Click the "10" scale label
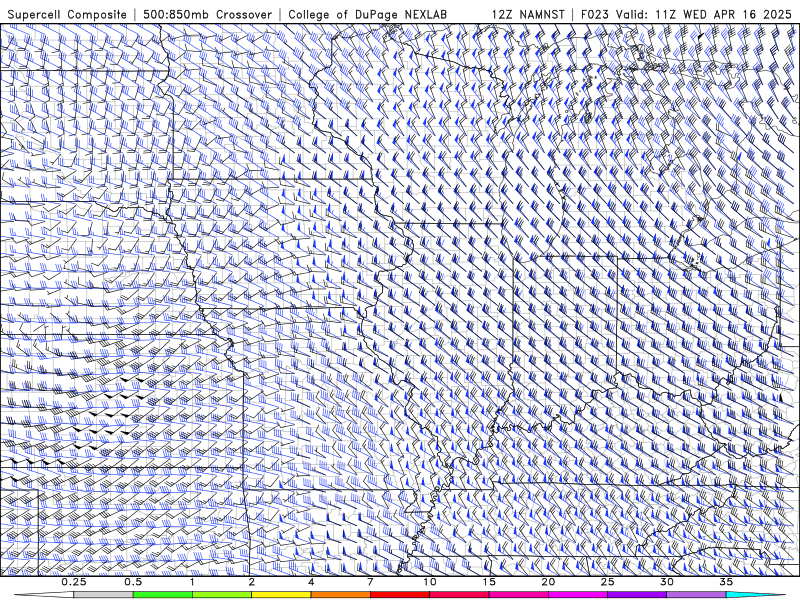Viewport: 800px width, 600px height. (x=430, y=582)
